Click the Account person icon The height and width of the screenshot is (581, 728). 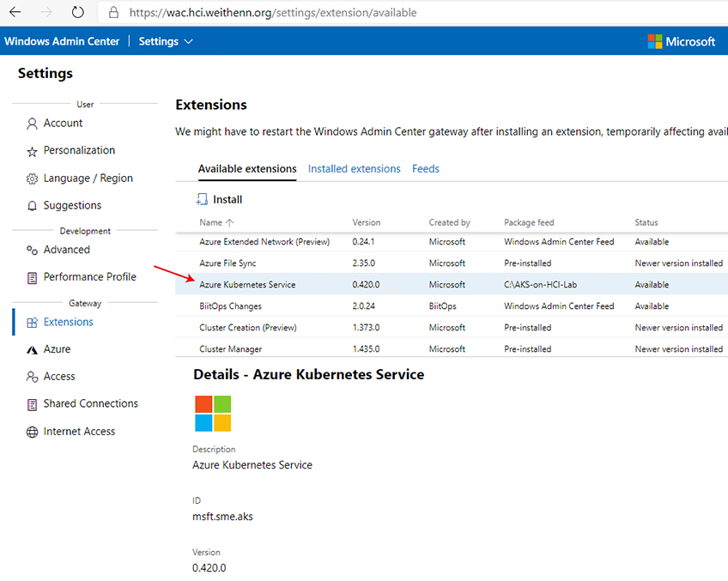(32, 124)
